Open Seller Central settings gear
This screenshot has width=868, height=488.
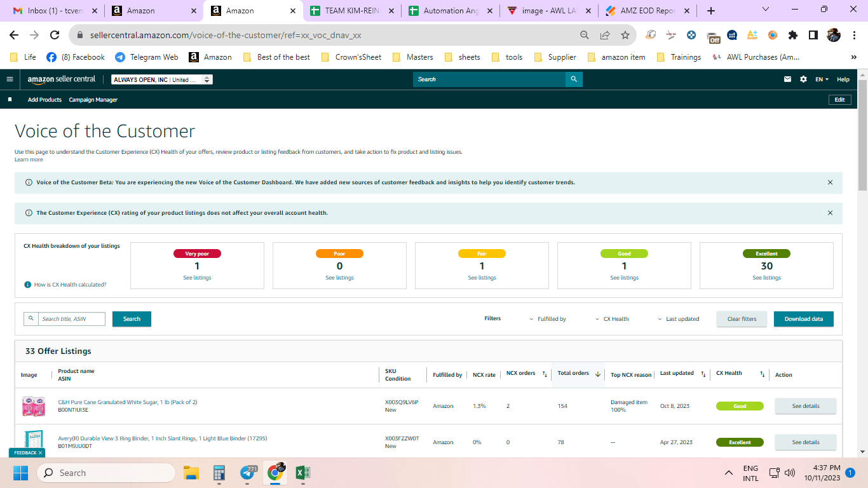point(803,79)
